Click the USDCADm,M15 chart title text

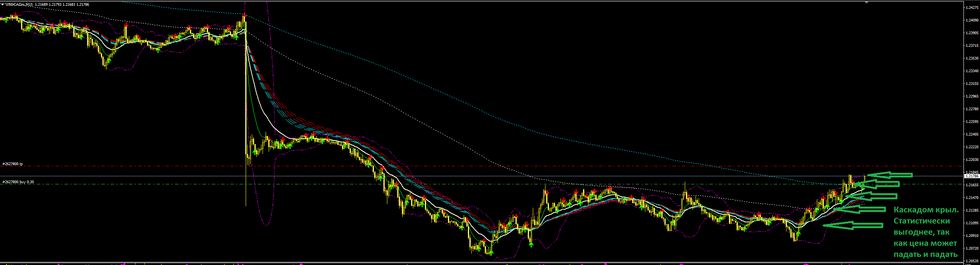[x=19, y=4]
